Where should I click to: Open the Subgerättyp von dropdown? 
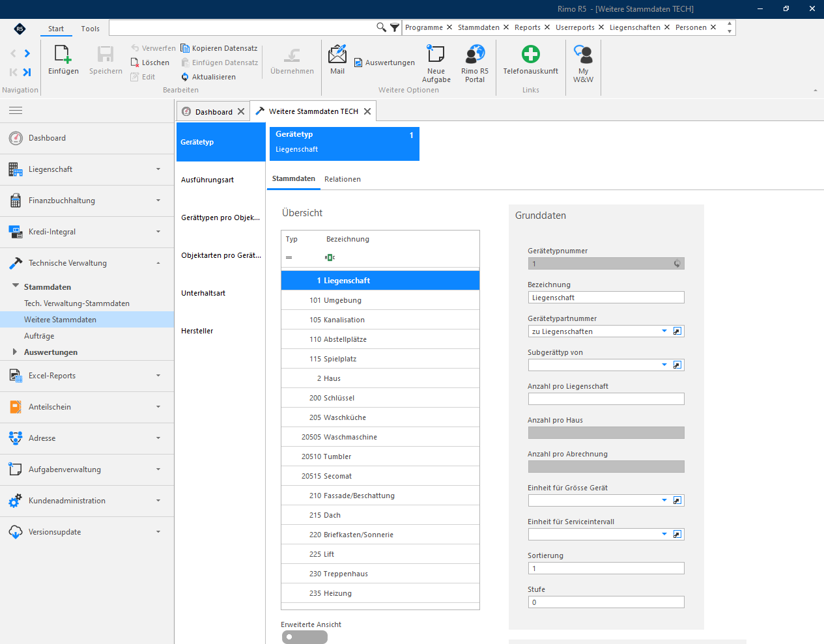click(664, 365)
